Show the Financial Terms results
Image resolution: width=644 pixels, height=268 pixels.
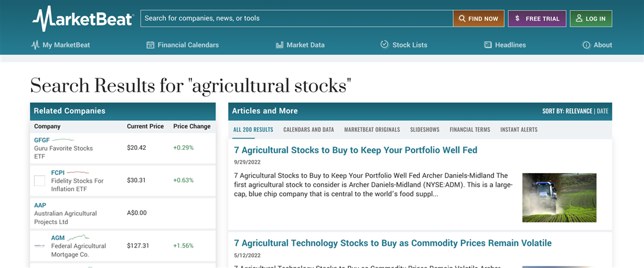coord(470,129)
